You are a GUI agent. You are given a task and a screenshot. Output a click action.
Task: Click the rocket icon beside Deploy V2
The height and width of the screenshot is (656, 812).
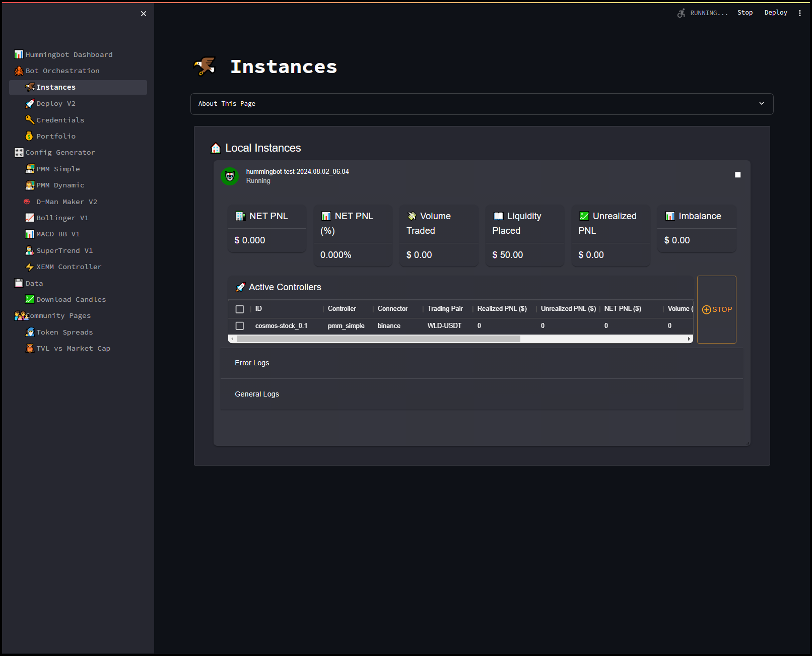pos(30,104)
